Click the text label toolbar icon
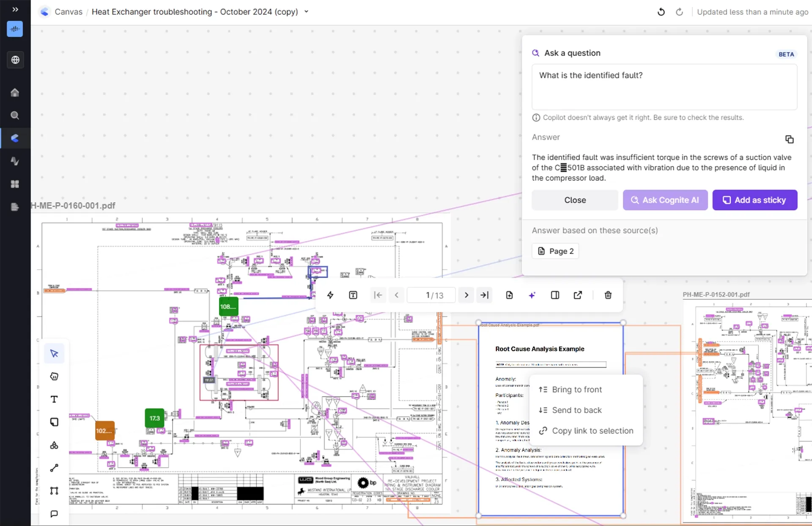Screen dimensions: 812x526 353,295
